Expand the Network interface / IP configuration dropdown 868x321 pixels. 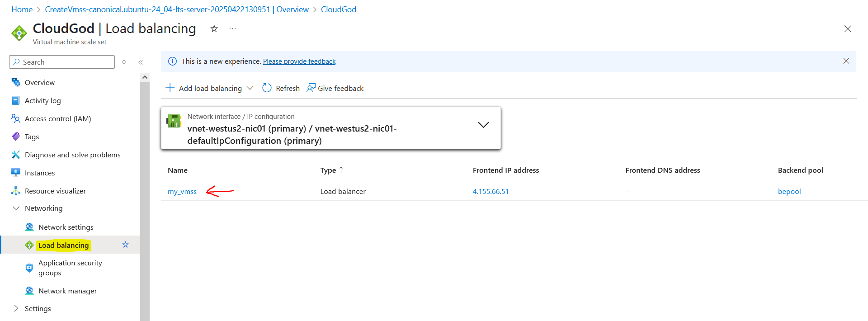coord(483,125)
